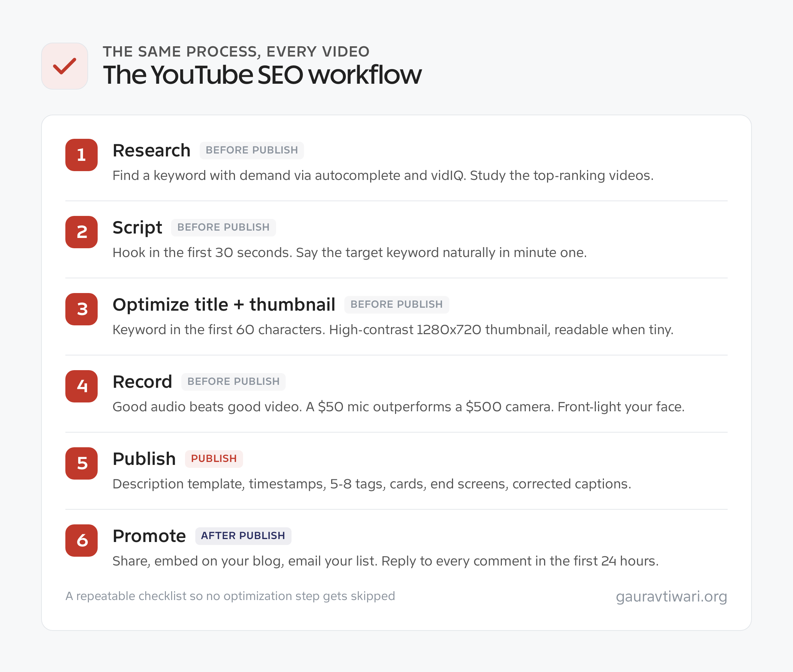Click step number 1 badge

click(x=82, y=155)
